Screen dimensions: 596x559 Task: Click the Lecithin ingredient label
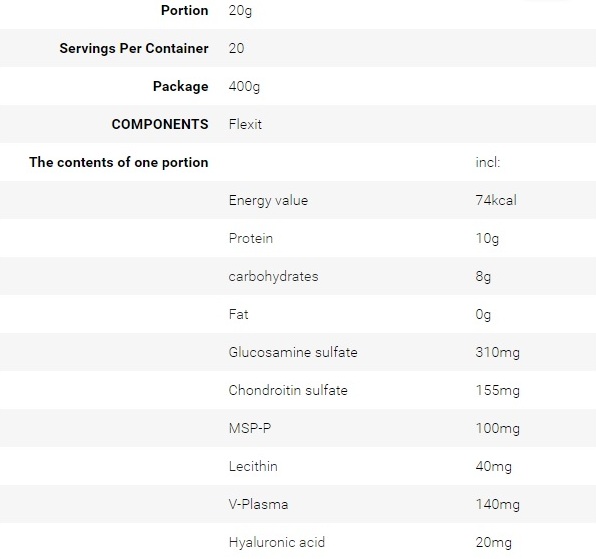(253, 466)
